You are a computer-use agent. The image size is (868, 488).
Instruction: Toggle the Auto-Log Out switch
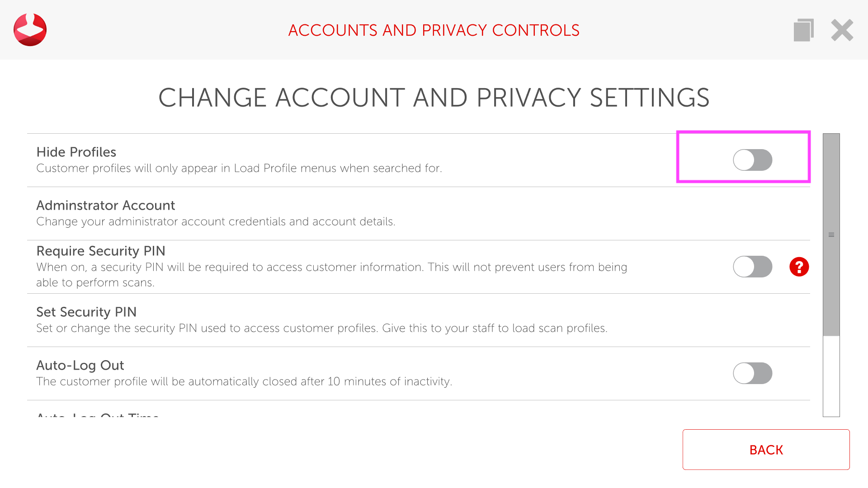pyautogui.click(x=752, y=373)
